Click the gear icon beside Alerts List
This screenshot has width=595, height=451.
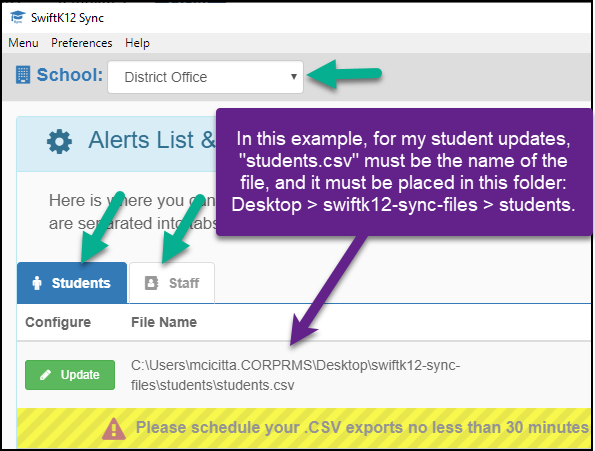click(60, 141)
